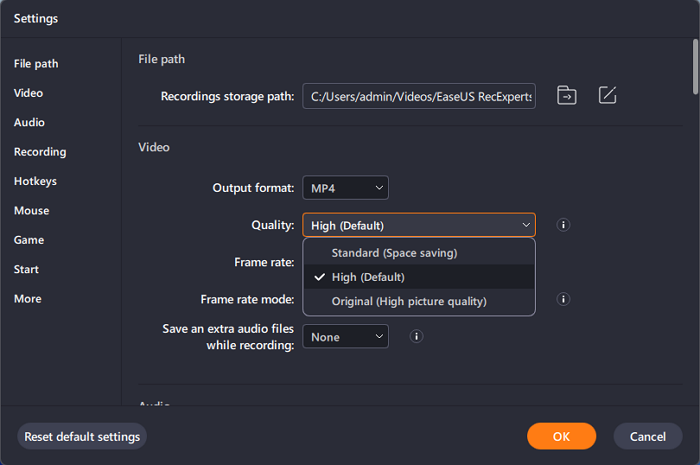Open the Audio settings section
The width and height of the screenshot is (700, 465).
(x=29, y=122)
